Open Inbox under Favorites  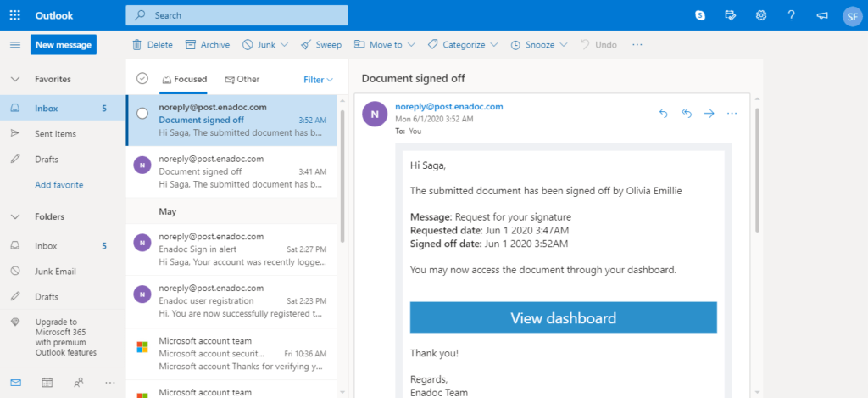(63, 109)
